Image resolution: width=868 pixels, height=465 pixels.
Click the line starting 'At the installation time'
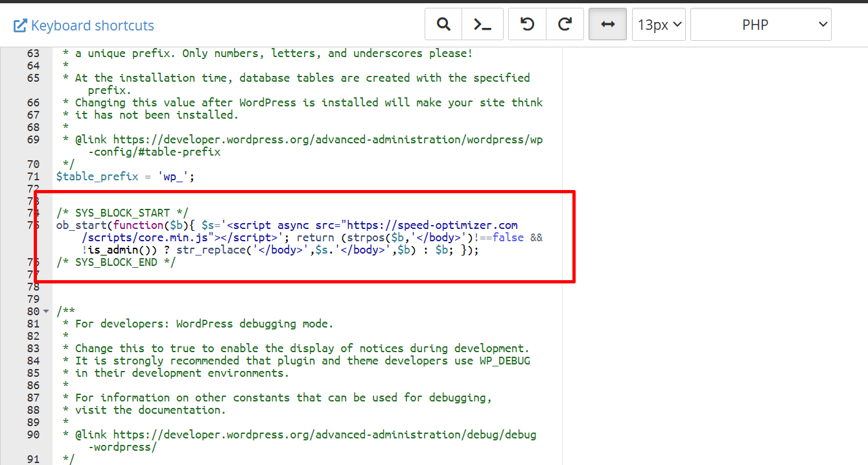tap(303, 78)
